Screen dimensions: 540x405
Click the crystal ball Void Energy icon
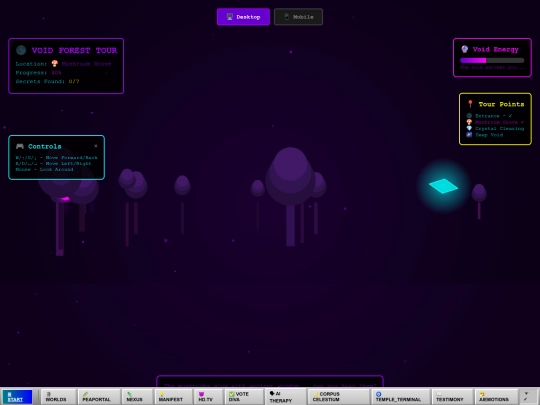click(464, 49)
